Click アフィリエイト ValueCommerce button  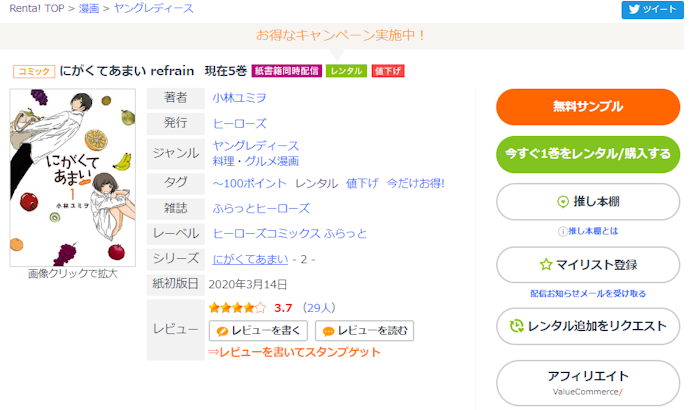(588, 382)
